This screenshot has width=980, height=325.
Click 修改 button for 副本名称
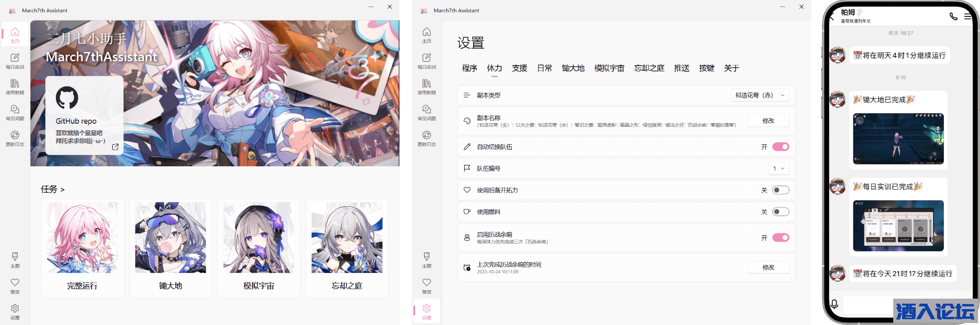tap(768, 121)
